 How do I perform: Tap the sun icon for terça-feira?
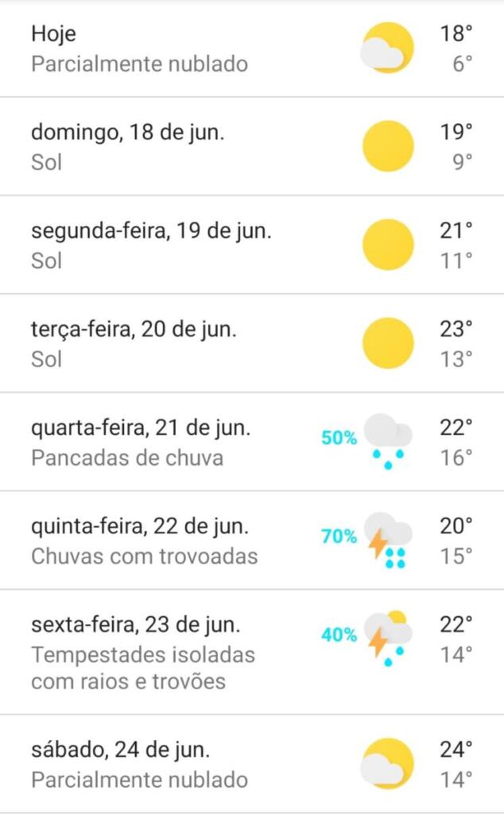click(x=388, y=343)
